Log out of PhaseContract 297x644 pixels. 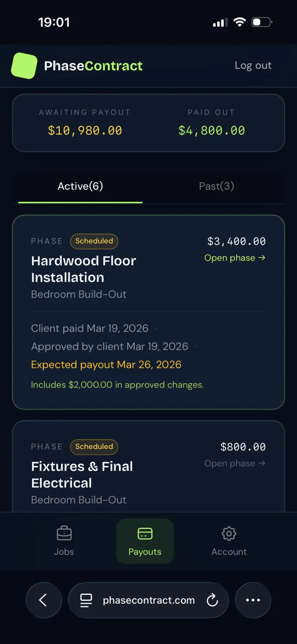pyautogui.click(x=253, y=65)
